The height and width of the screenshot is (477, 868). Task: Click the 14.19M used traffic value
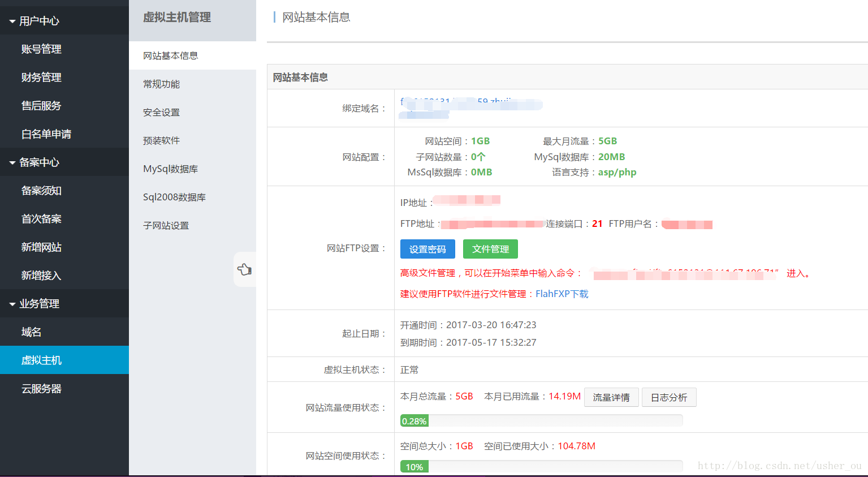[x=564, y=396]
